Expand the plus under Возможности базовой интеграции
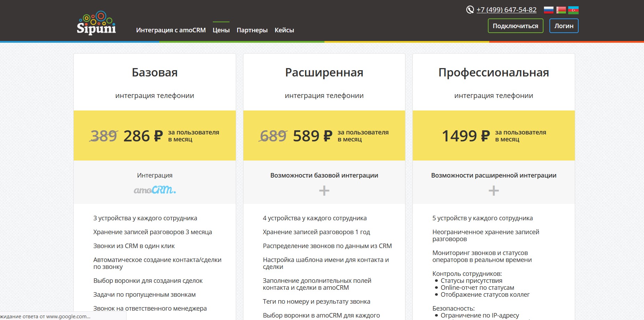The width and height of the screenshot is (644, 320). pyautogui.click(x=324, y=190)
